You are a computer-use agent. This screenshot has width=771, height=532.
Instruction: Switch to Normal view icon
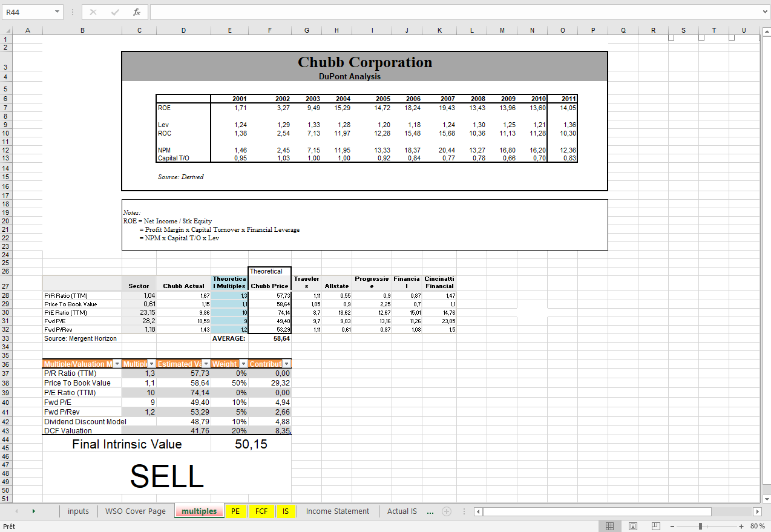coord(610,527)
